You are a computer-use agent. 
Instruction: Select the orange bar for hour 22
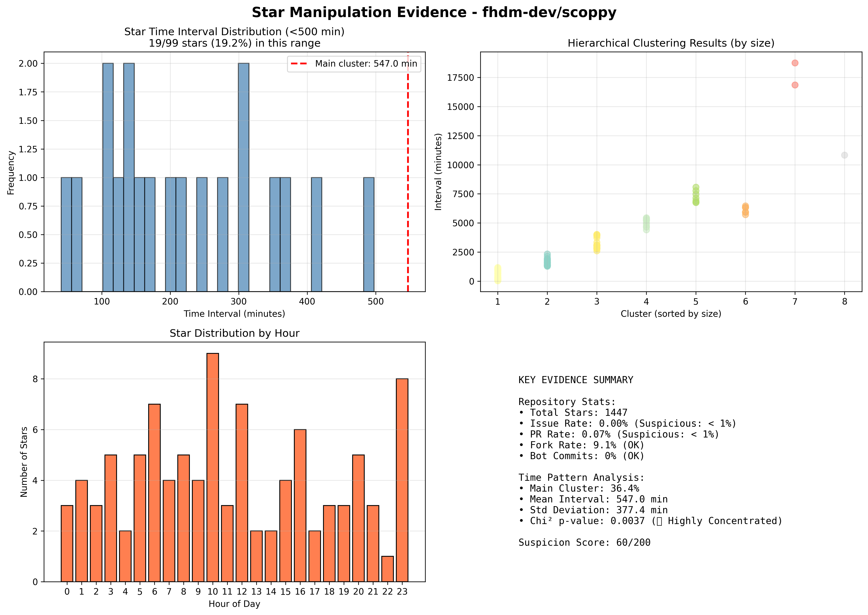[387, 569]
